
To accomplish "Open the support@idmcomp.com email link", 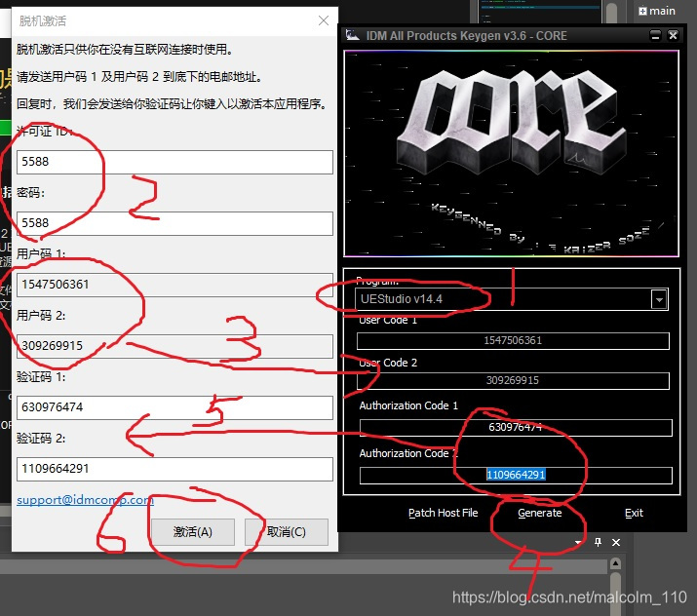I will (86, 500).
